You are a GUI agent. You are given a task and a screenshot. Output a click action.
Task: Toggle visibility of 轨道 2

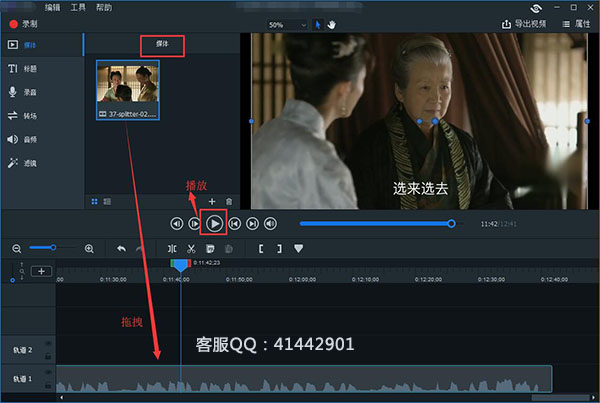(48, 343)
